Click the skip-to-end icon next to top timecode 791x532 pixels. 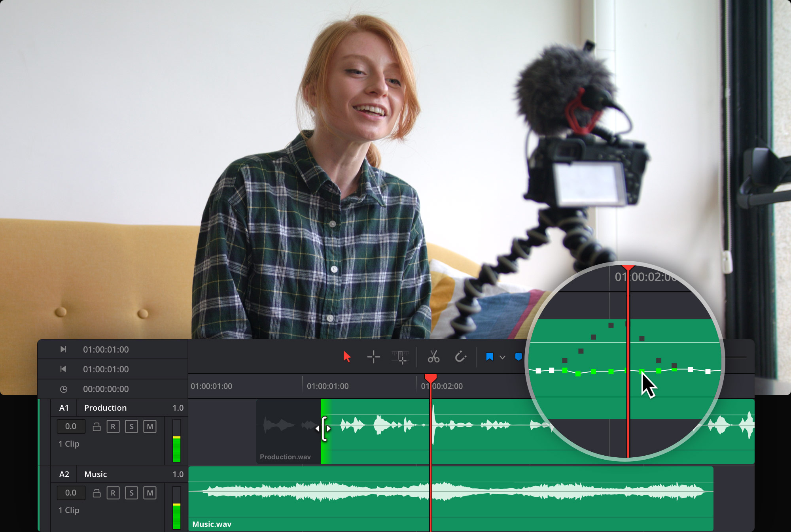point(63,349)
